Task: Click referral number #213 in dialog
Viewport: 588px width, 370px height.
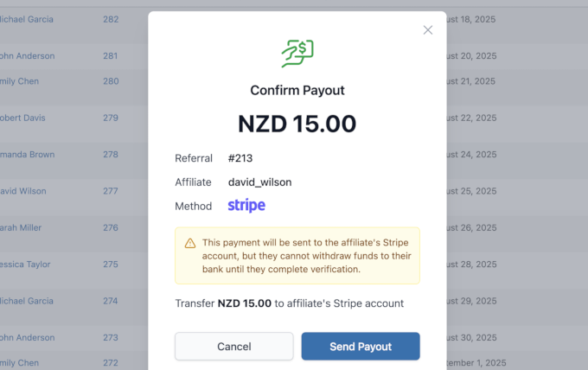Action: click(240, 158)
